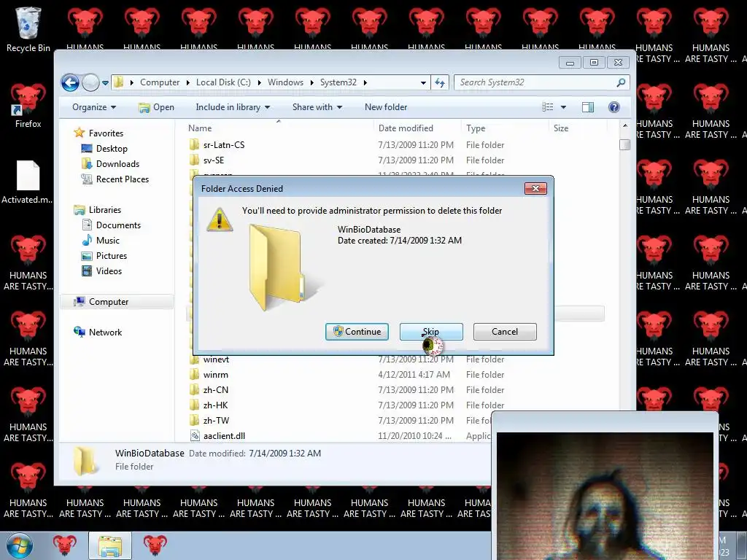Open the Organize menu

pyautogui.click(x=94, y=107)
